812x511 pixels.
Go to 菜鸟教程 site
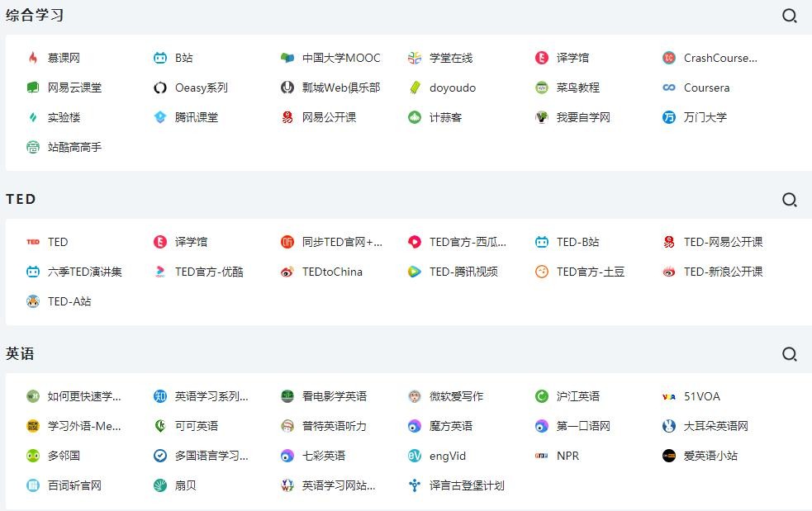577,88
